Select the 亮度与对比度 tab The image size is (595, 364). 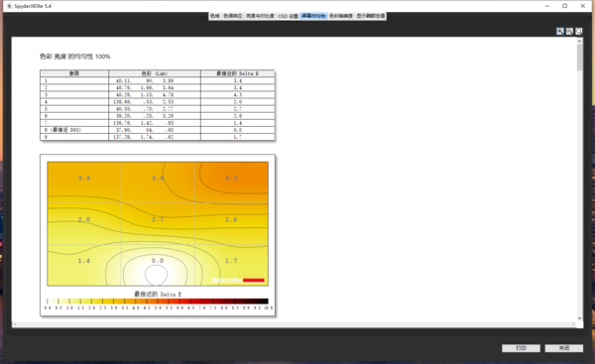point(260,16)
